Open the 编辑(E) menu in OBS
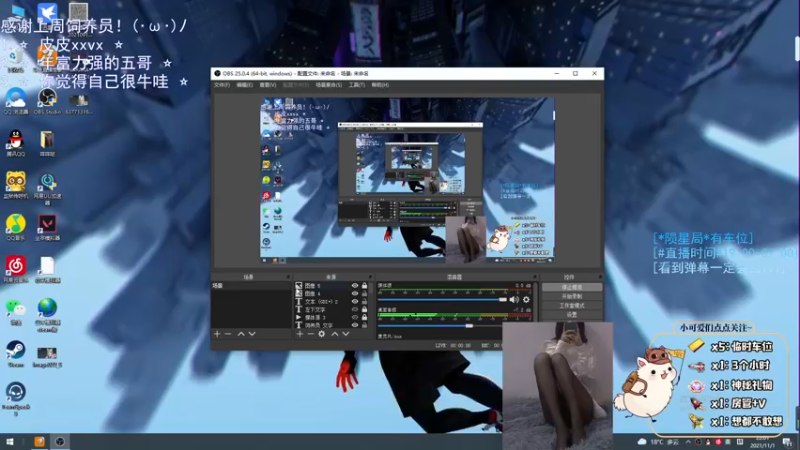 (244, 85)
